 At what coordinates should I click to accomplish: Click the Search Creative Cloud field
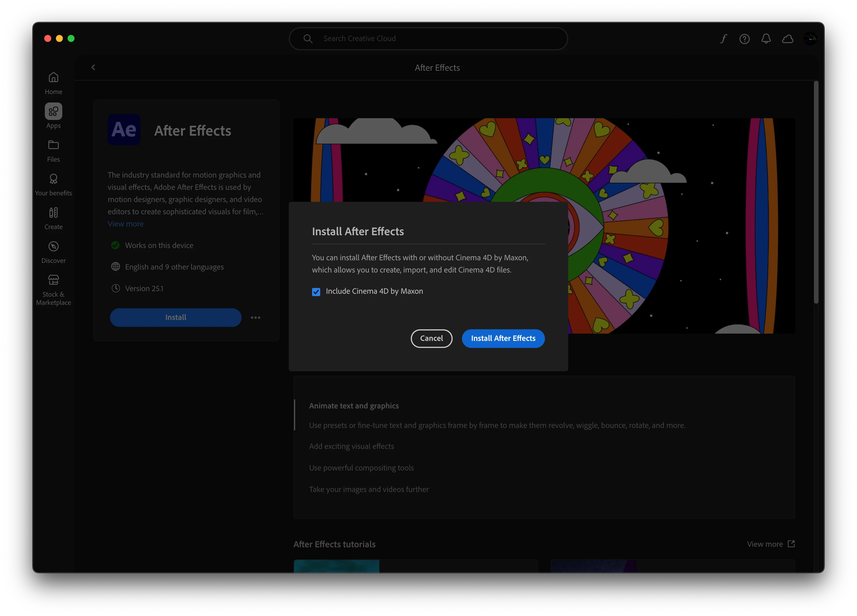[x=428, y=38]
